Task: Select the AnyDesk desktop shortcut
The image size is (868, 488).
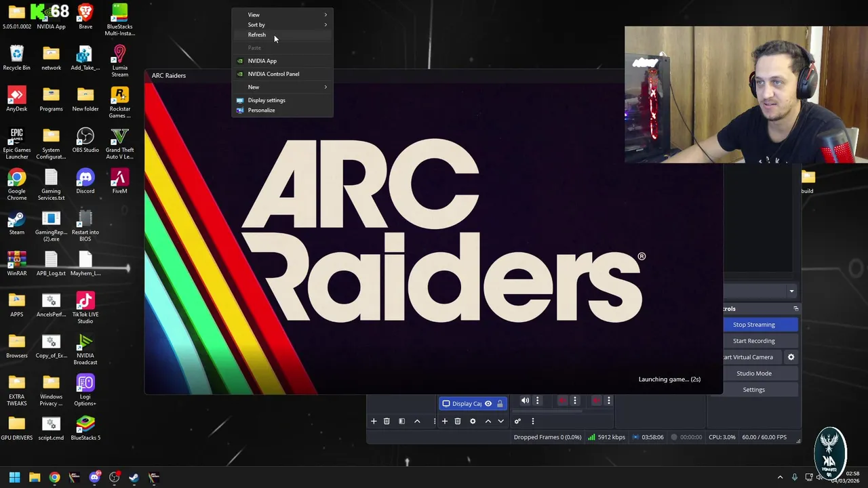Action: [x=16, y=99]
